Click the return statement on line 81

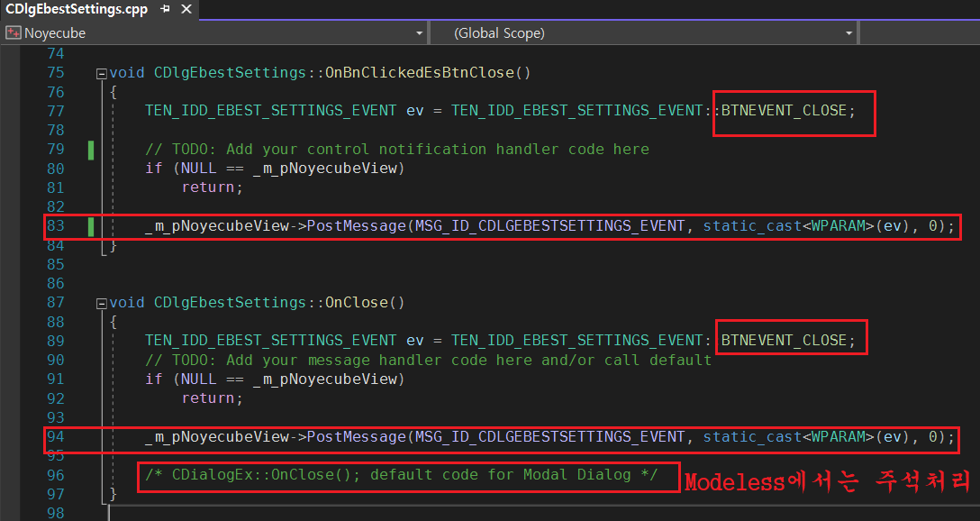[212, 187]
